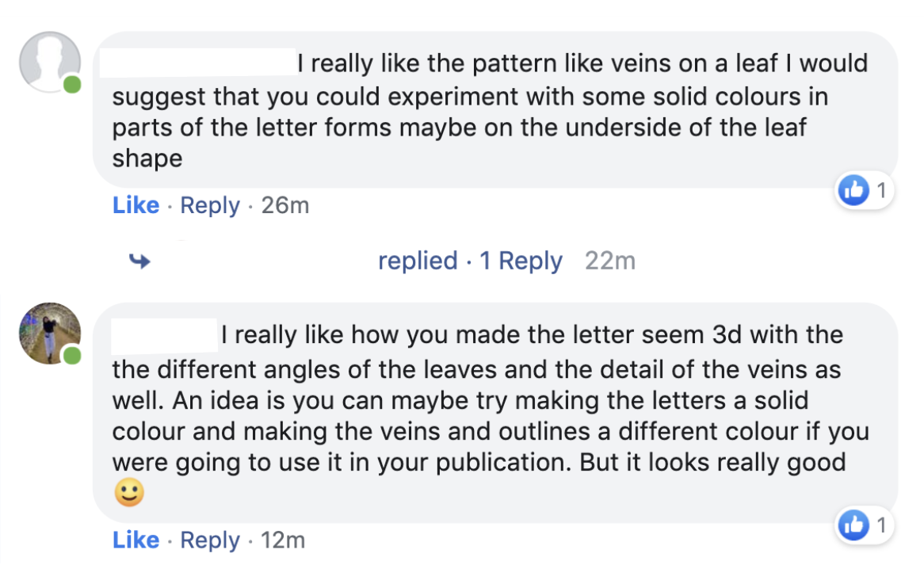Viewport: 924px width, 580px height.
Task: Like the comment about the 3d letter
Action: (x=136, y=540)
